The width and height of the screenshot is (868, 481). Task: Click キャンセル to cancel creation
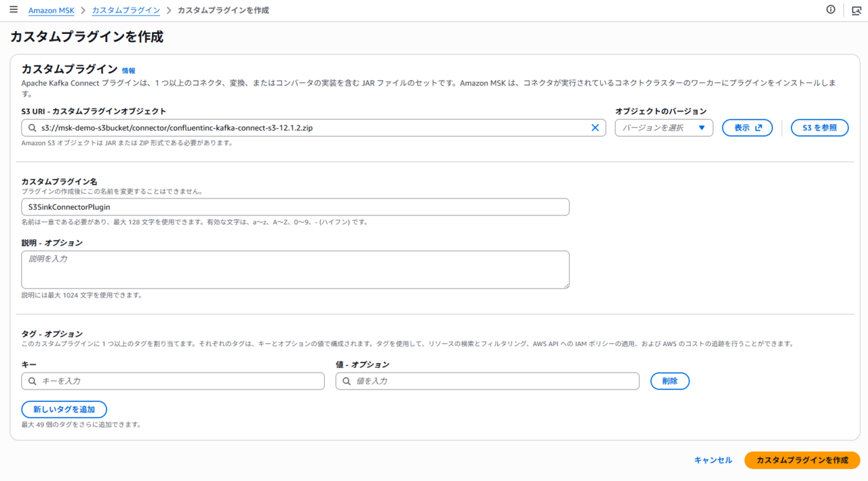(713, 460)
